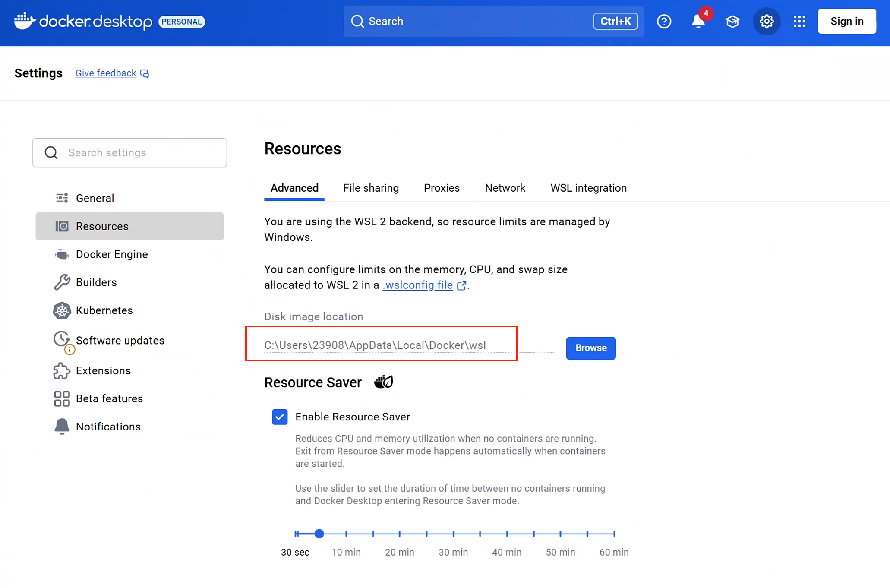Click the Search settings input field
Viewport: 890px width, 588px height.
138,153
